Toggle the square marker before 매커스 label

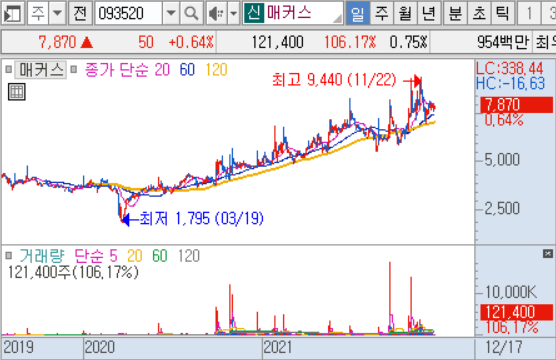point(9,70)
